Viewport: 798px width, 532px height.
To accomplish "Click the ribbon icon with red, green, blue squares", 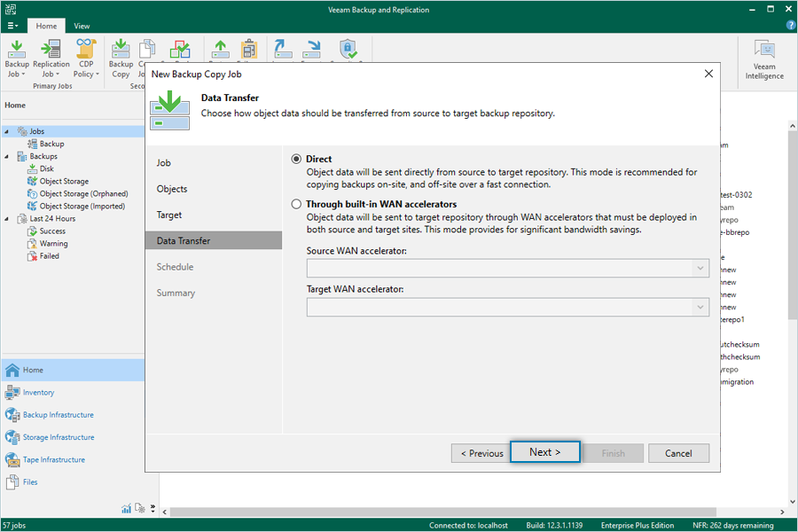I will (180, 50).
